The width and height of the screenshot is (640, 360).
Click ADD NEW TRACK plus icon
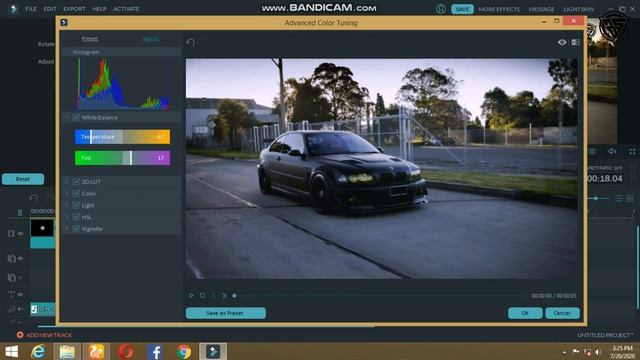tap(20, 335)
